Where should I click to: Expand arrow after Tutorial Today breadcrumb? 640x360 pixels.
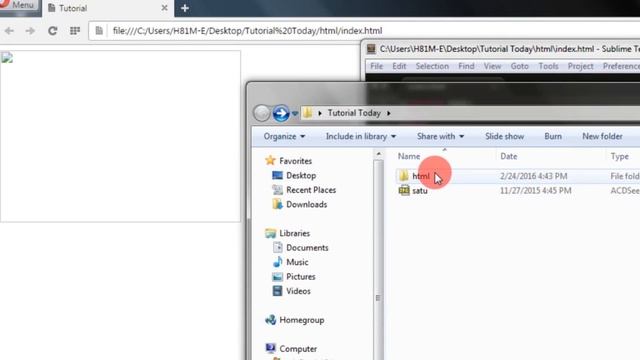coord(389,113)
